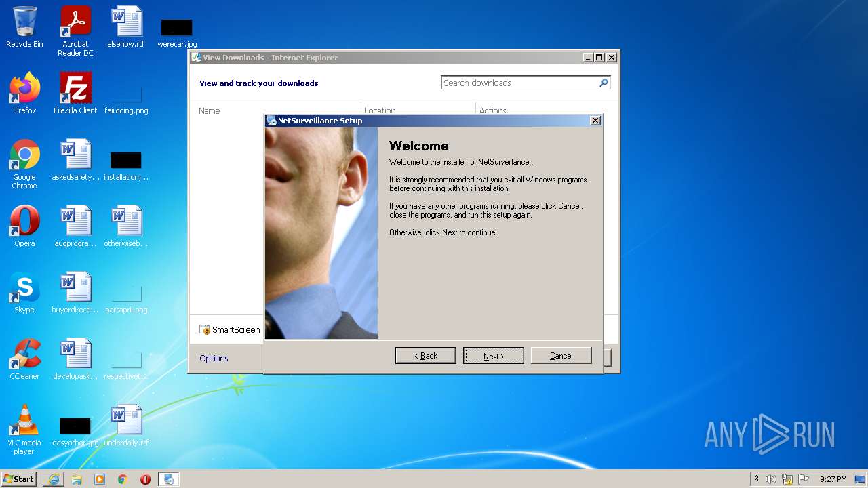Launch Firefox from desktop
Image resolution: width=868 pixels, height=488 pixels.
tap(24, 94)
